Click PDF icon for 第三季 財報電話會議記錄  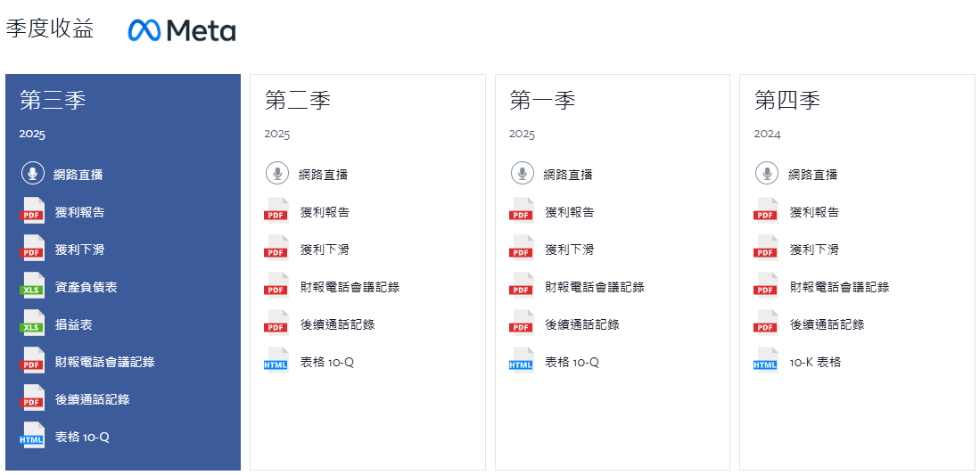pyautogui.click(x=32, y=361)
